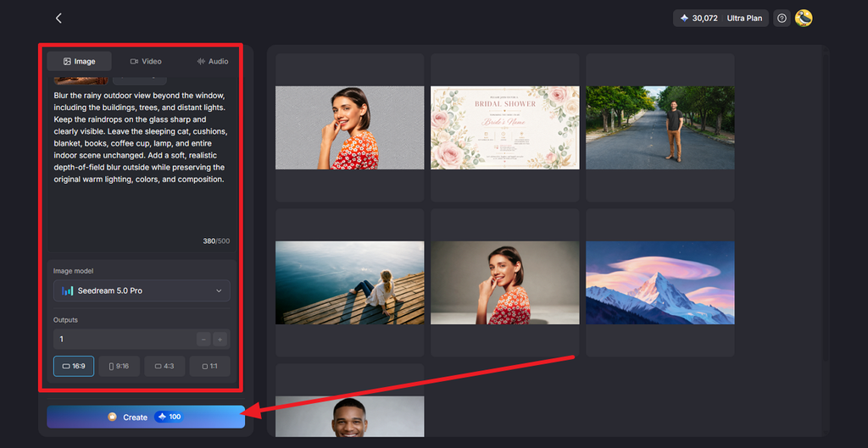Increase outputs with the plus button
Viewport: 868px width, 448px height.
[220, 339]
